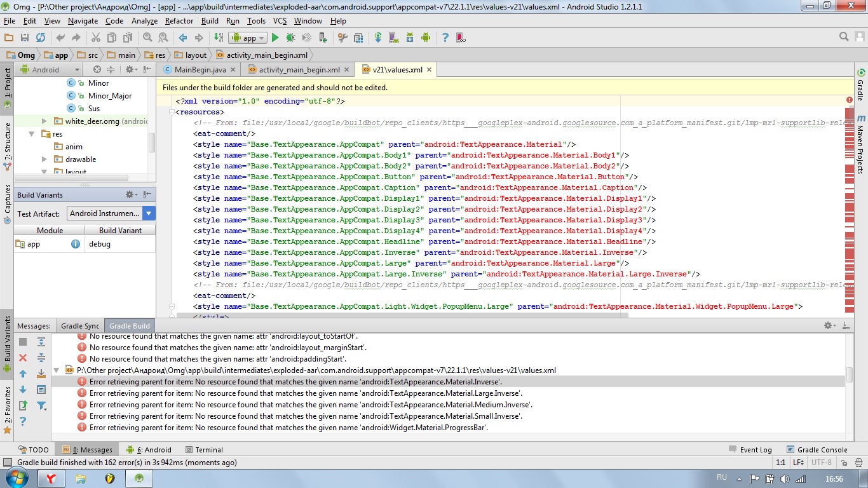Click the Copy icon in toolbar
This screenshot has width=868, height=488.
click(112, 37)
